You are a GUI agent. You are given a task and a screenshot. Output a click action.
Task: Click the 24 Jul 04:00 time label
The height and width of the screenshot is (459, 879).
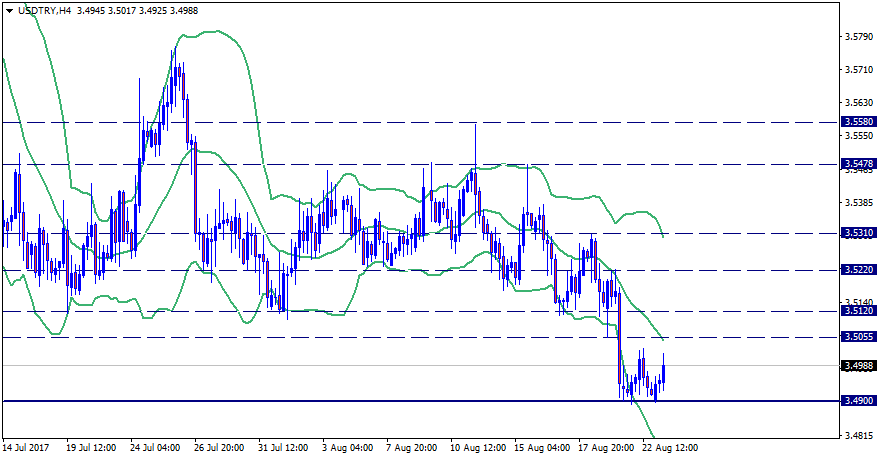154,448
